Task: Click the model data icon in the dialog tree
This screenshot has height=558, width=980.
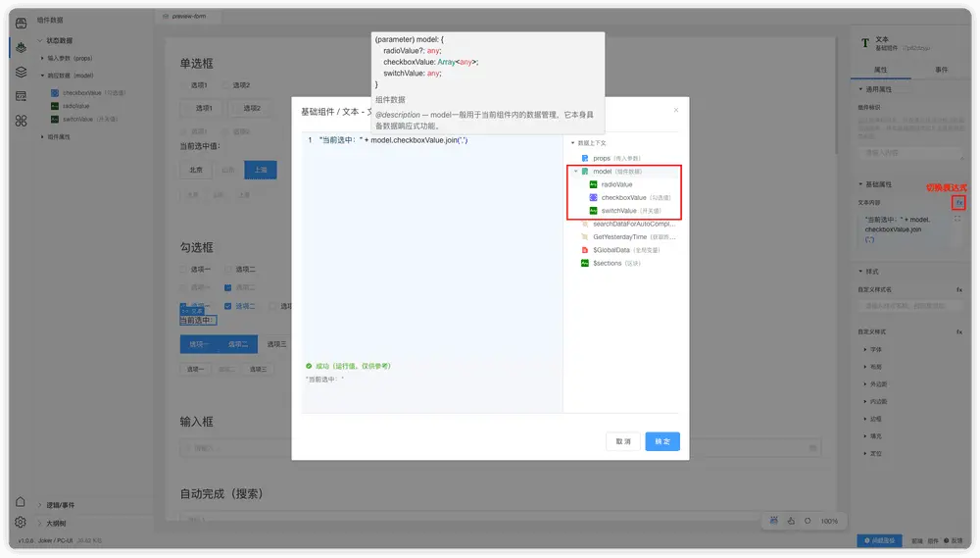Action: (x=585, y=172)
